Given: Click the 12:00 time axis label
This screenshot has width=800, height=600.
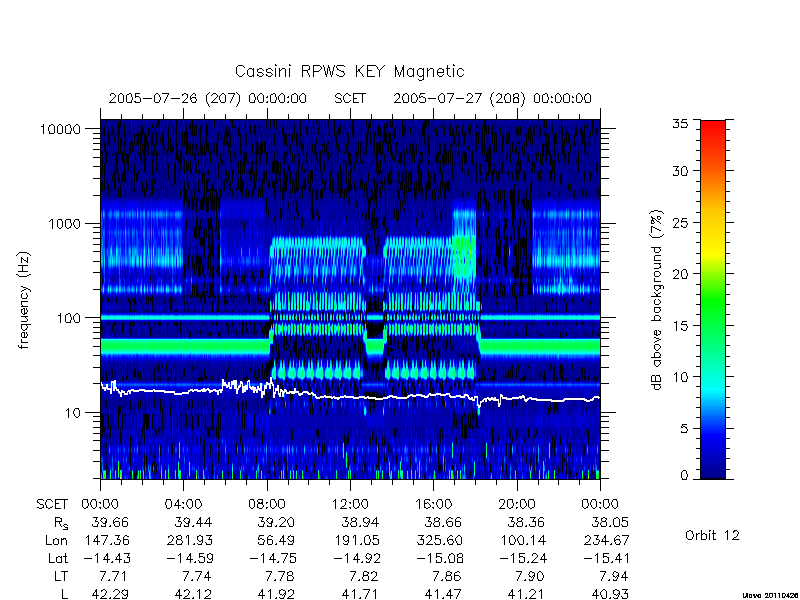Looking at the screenshot, I should [350, 505].
